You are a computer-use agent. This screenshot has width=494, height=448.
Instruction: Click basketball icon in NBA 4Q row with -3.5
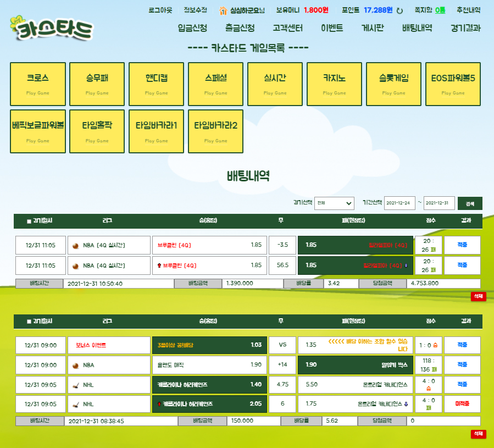point(76,246)
